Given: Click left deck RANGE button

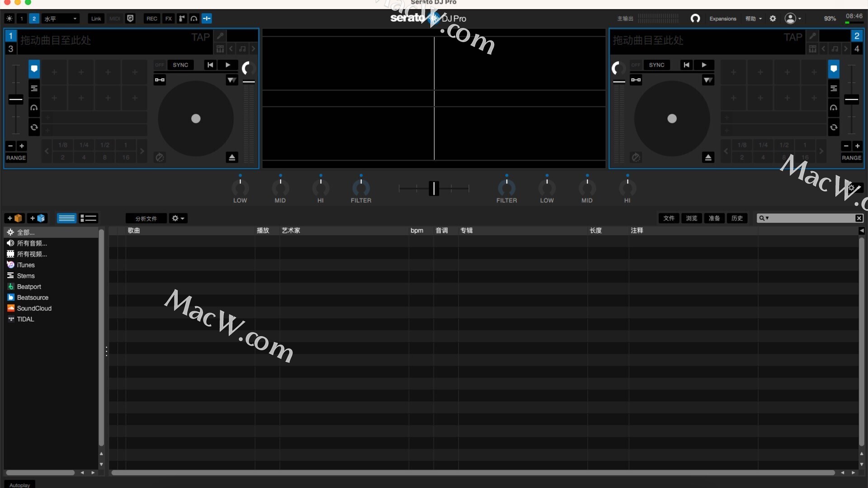Looking at the screenshot, I should [x=16, y=158].
